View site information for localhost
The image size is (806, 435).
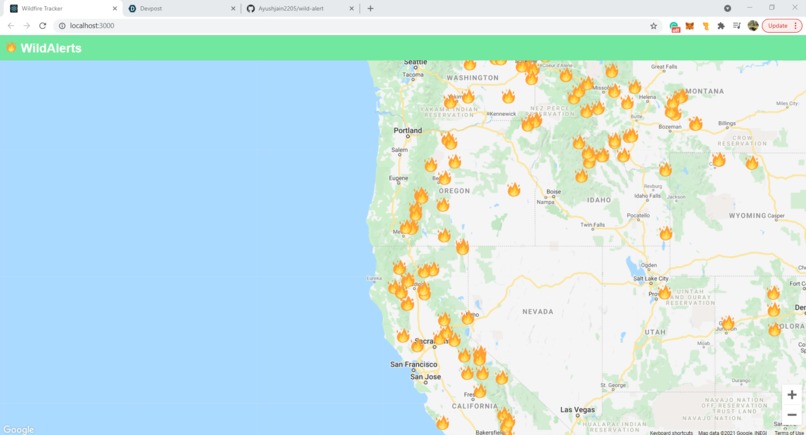tap(62, 26)
